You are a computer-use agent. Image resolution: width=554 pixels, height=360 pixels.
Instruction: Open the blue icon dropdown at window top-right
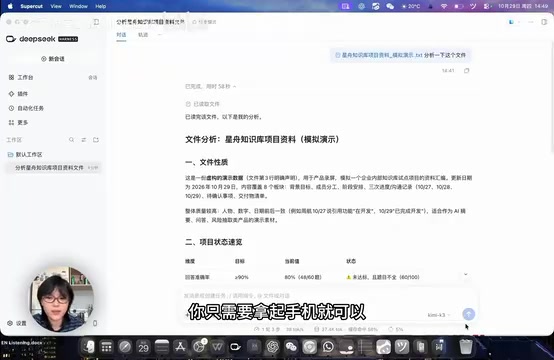pos(513,22)
